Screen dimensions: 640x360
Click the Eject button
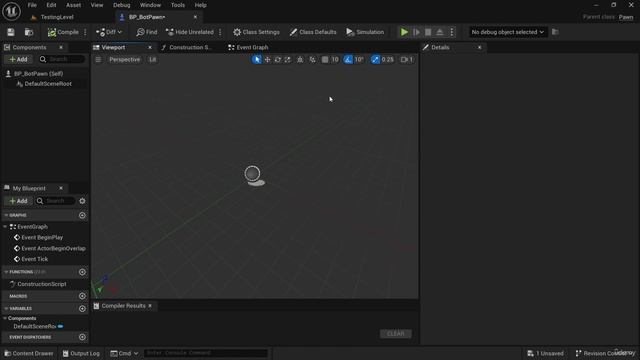pyautogui.click(x=440, y=32)
